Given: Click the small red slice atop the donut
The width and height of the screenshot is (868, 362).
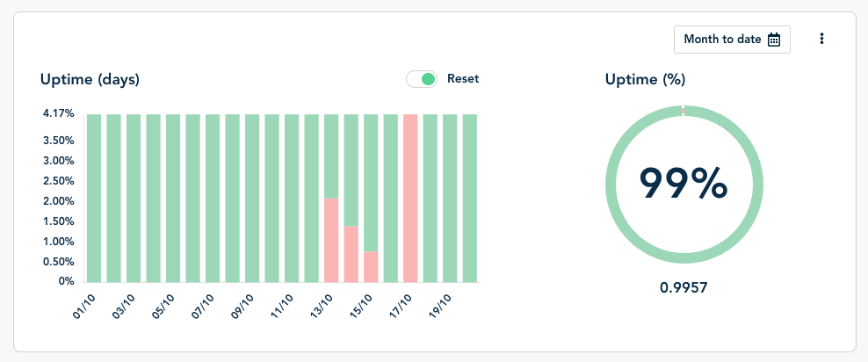Looking at the screenshot, I should [x=683, y=111].
